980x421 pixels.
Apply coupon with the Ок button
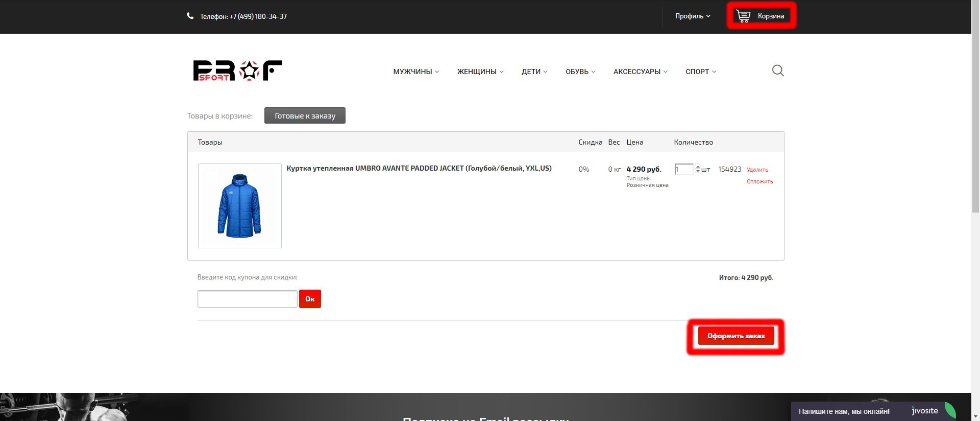point(310,299)
